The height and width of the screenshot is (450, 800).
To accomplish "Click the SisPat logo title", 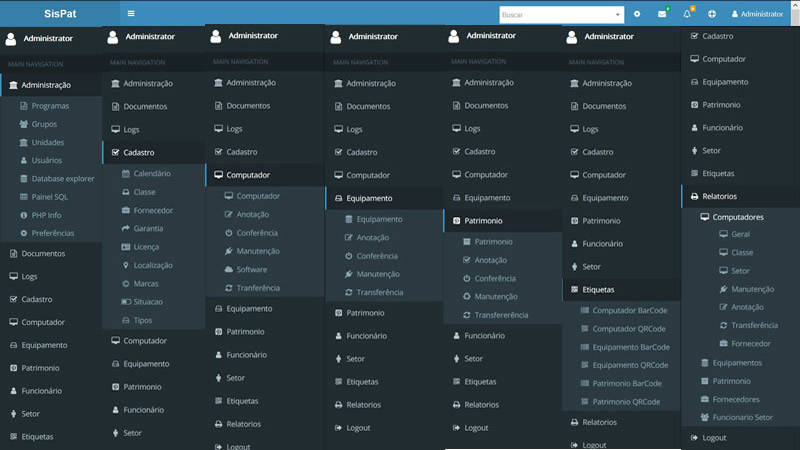I will point(58,14).
